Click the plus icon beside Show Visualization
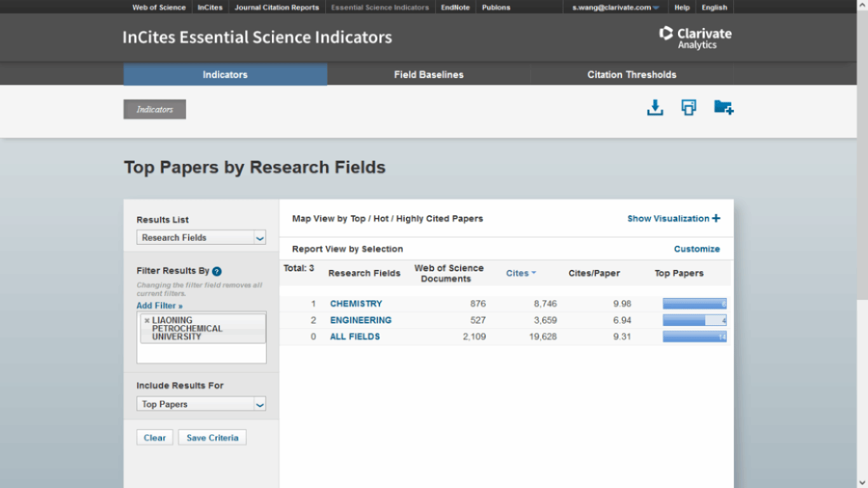The image size is (868, 488). (716, 219)
